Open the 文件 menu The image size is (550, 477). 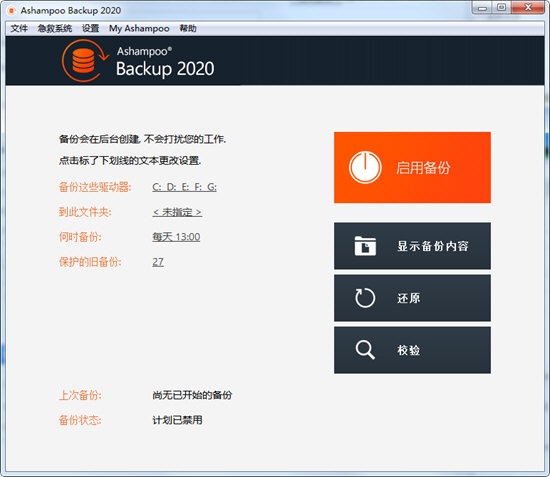19,28
